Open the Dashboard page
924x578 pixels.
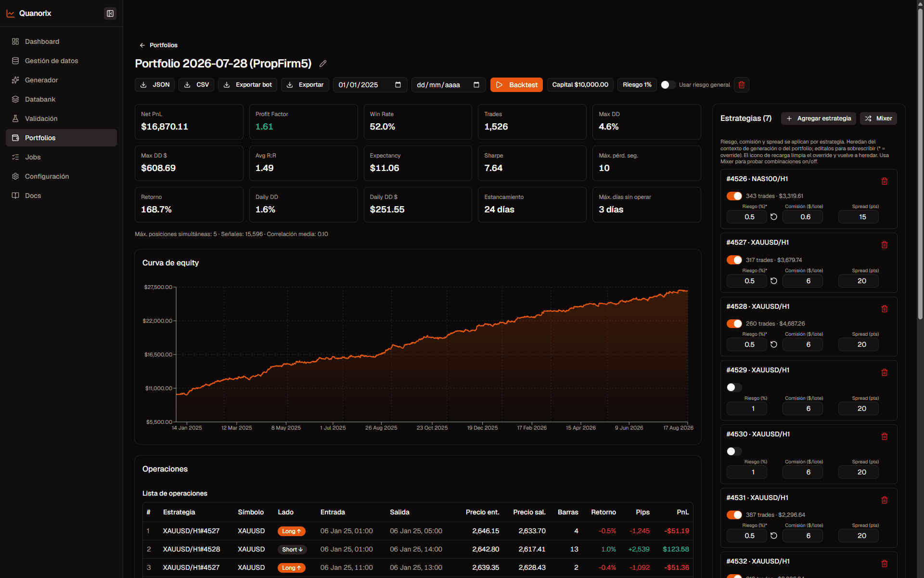pyautogui.click(x=61, y=41)
